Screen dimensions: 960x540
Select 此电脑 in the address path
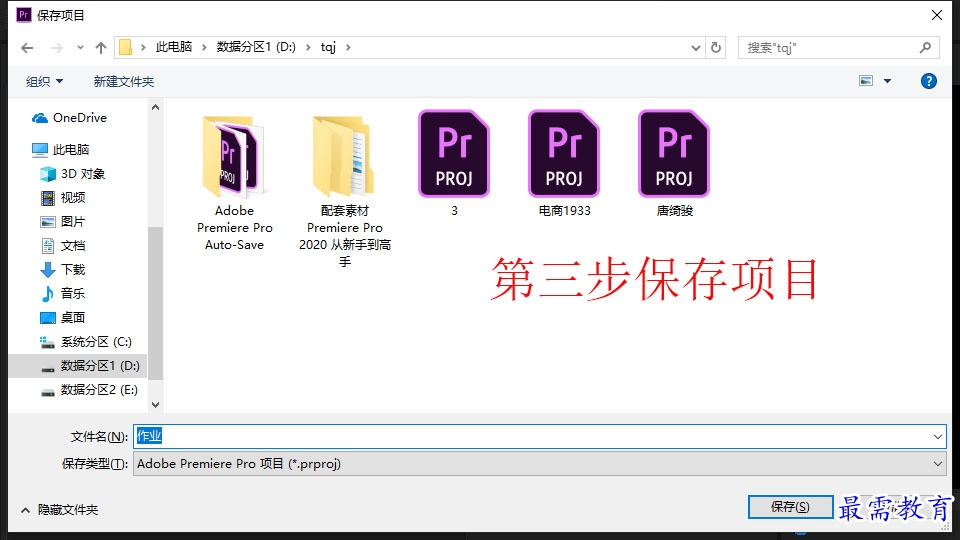point(174,47)
